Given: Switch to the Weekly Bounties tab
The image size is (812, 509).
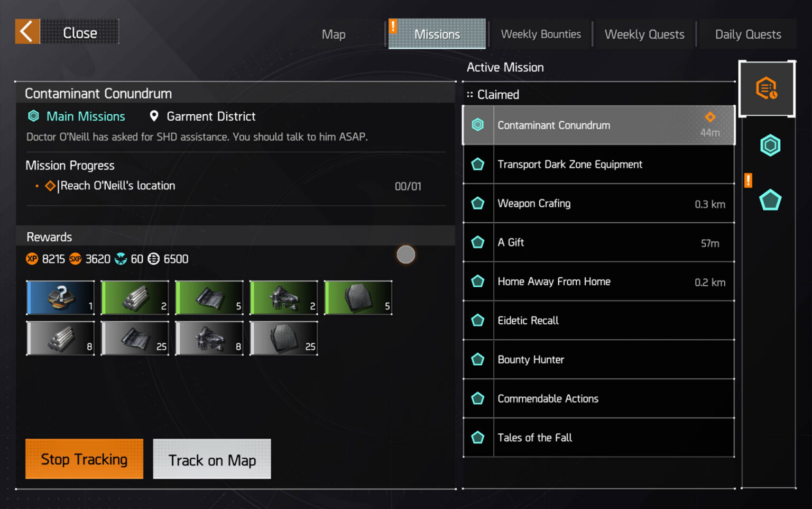Looking at the screenshot, I should click(x=541, y=33).
